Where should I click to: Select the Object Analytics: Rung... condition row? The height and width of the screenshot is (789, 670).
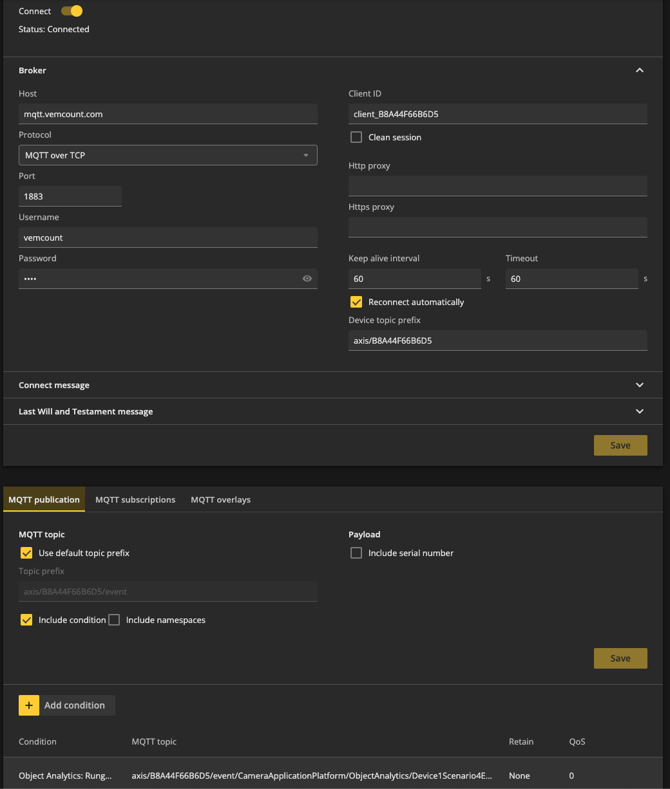coord(332,775)
